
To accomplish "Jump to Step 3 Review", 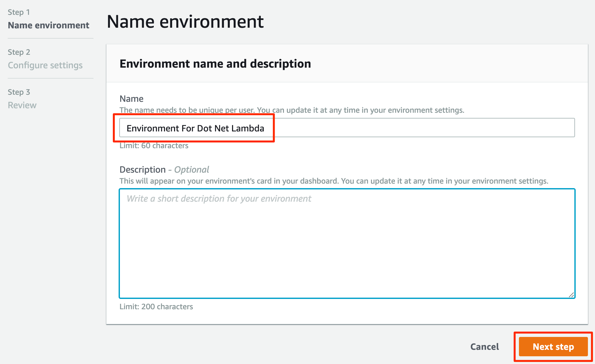I will click(22, 105).
